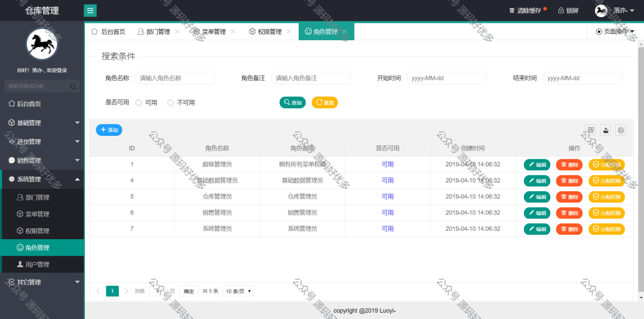The image size is (644, 319).
Task: Click the 重置 reset button
Action: (x=325, y=103)
